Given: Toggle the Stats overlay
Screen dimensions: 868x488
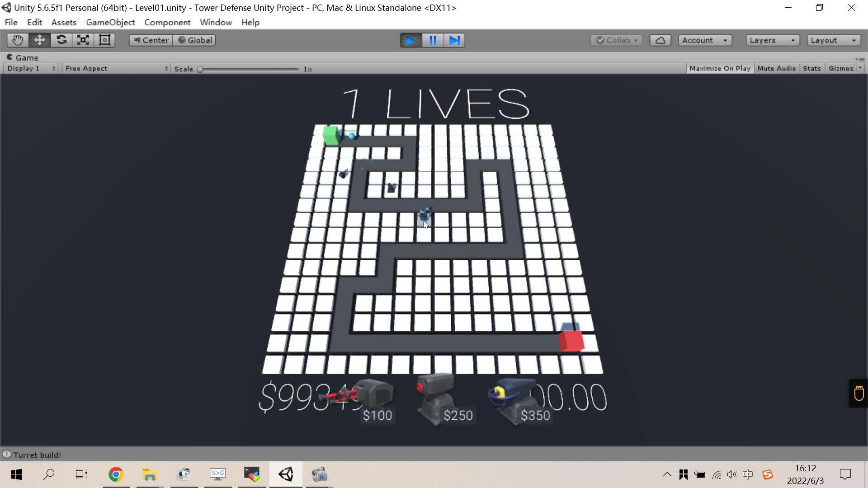Looking at the screenshot, I should pyautogui.click(x=811, y=68).
